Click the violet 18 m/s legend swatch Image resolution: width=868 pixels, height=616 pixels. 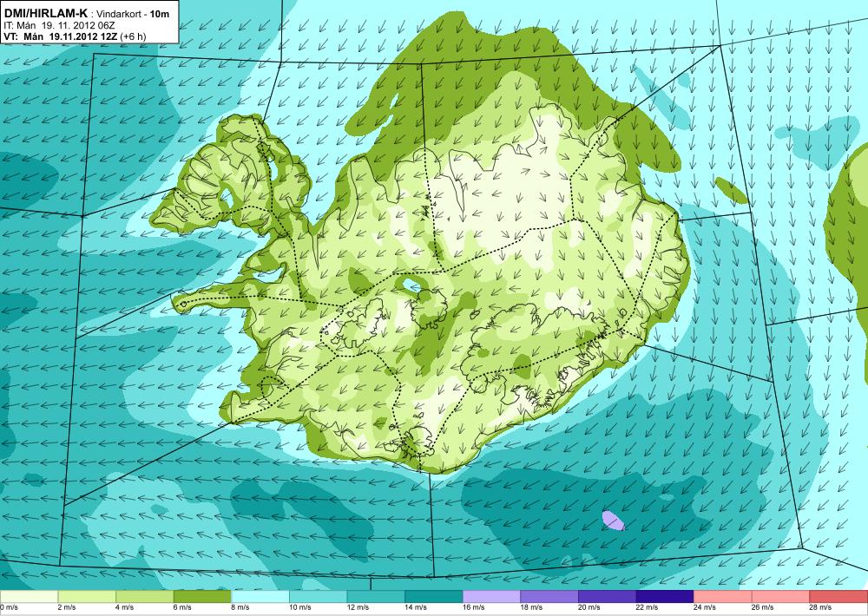549,596
